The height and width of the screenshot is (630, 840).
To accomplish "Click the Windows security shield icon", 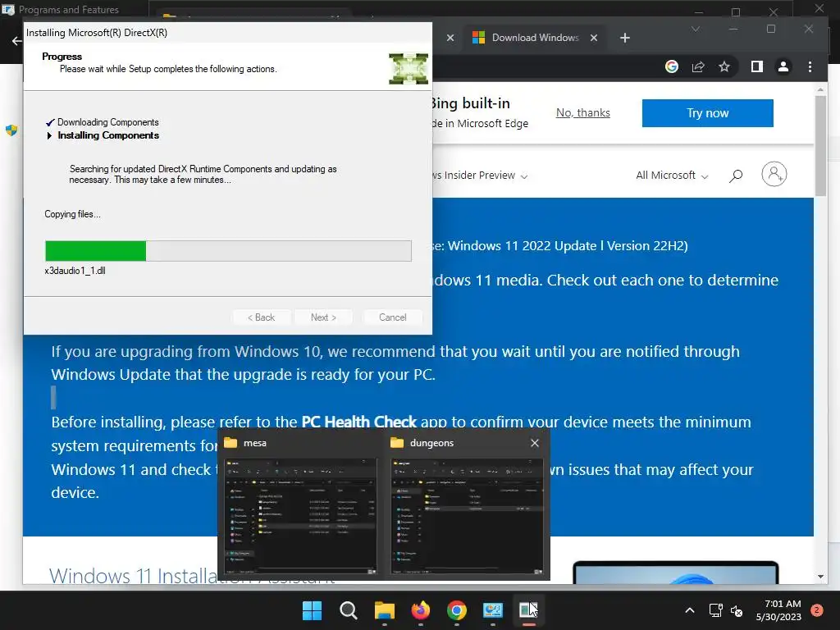I will [x=11, y=130].
